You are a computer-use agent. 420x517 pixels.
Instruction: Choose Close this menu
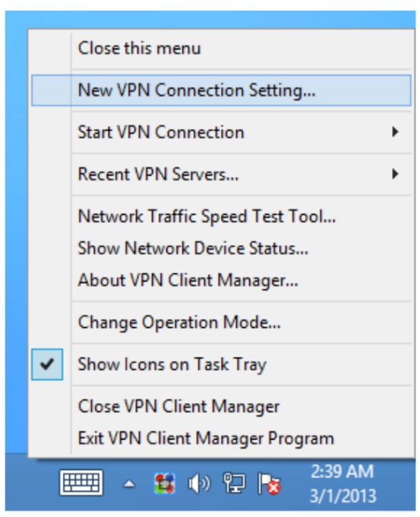coord(221,48)
